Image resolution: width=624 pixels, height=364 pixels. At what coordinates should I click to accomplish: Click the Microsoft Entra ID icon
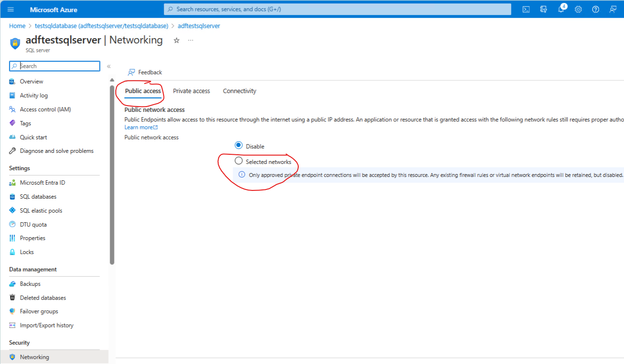pyautogui.click(x=13, y=183)
